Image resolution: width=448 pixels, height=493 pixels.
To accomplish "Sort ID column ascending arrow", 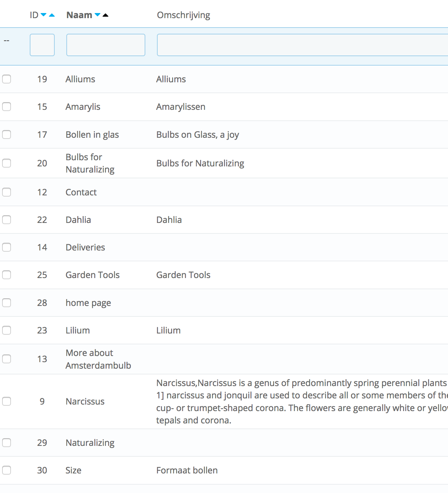I will [x=52, y=15].
